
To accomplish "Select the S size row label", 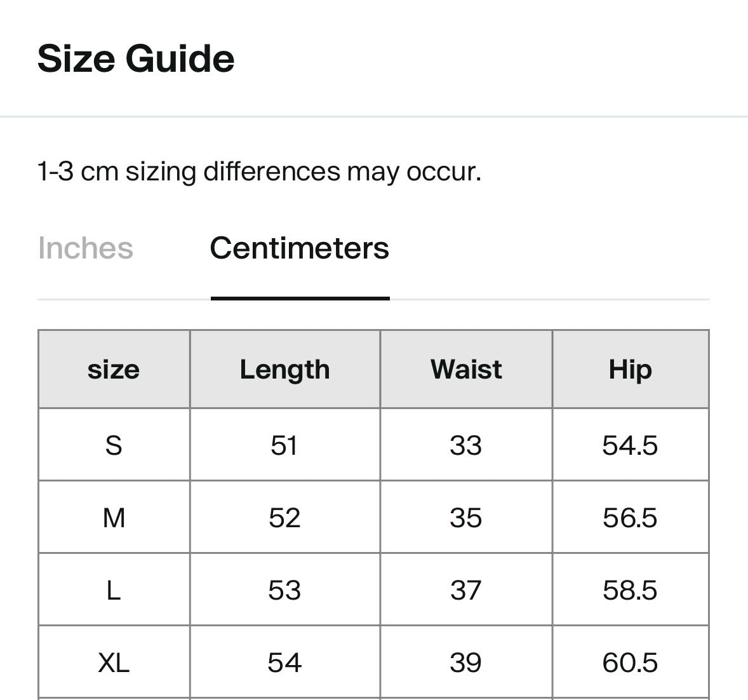I will 114,445.
